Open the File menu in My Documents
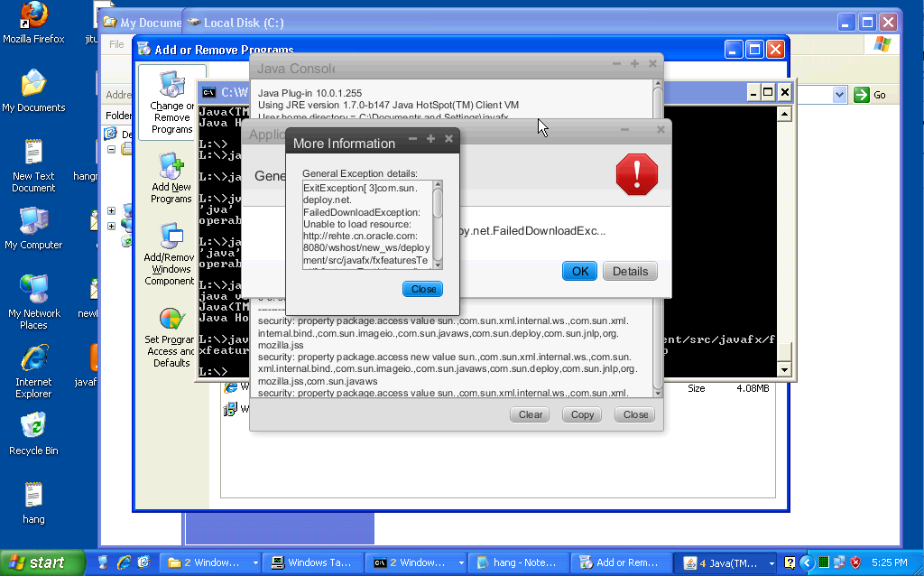This screenshot has width=924, height=576. pyautogui.click(x=116, y=44)
